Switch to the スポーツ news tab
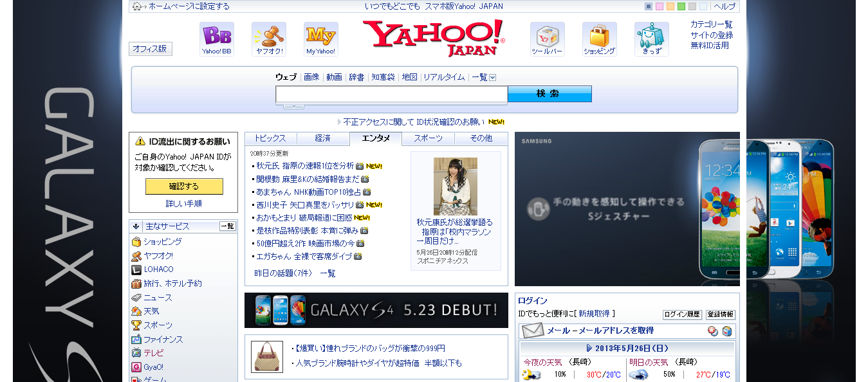The width and height of the screenshot is (868, 382). click(x=429, y=138)
